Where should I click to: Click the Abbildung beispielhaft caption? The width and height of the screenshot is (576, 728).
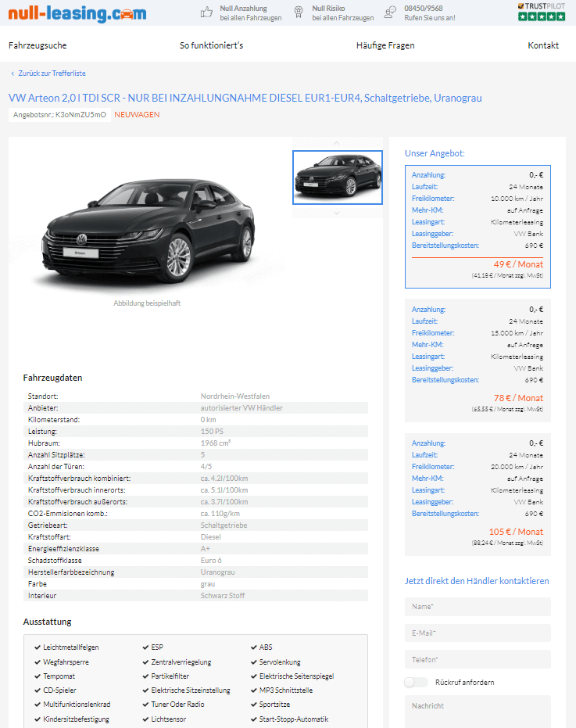[x=147, y=303]
